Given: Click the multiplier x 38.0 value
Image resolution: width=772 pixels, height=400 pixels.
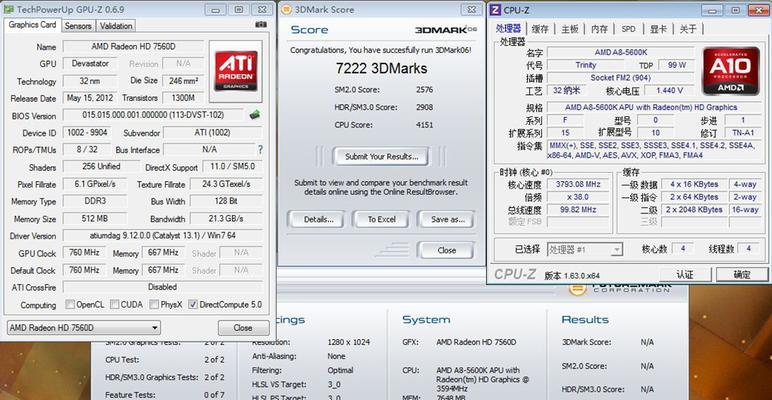Looking at the screenshot, I should pos(579,197).
